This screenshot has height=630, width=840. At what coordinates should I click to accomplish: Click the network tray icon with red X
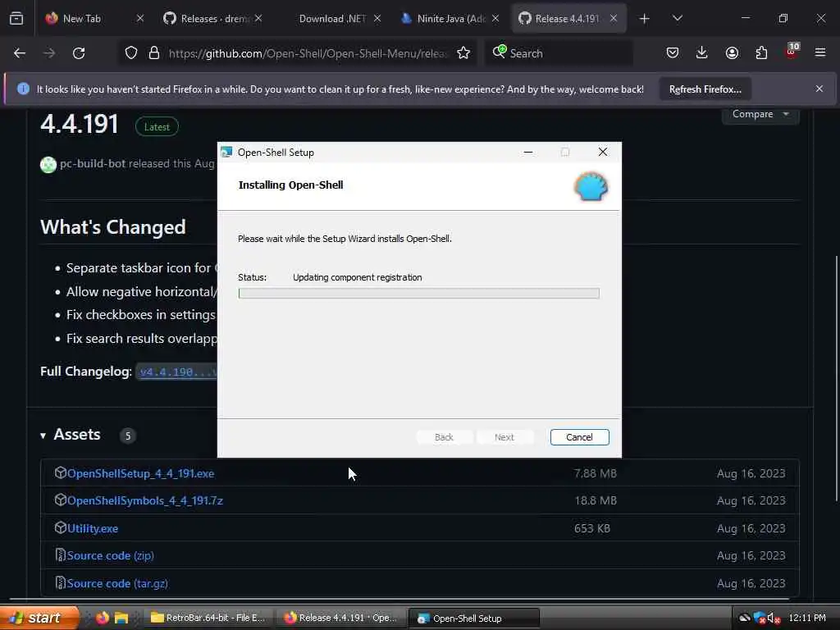point(760,618)
